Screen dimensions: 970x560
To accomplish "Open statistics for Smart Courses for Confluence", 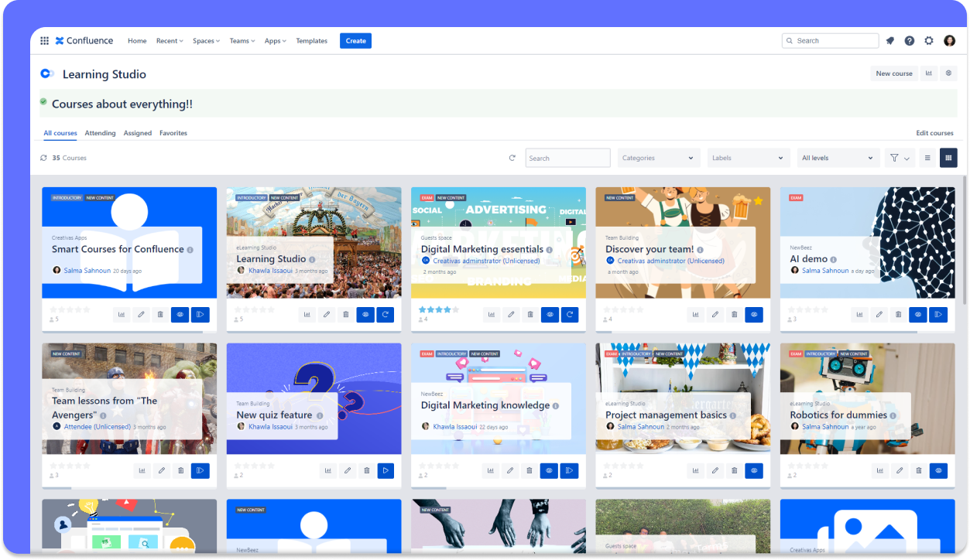I will 122,315.
